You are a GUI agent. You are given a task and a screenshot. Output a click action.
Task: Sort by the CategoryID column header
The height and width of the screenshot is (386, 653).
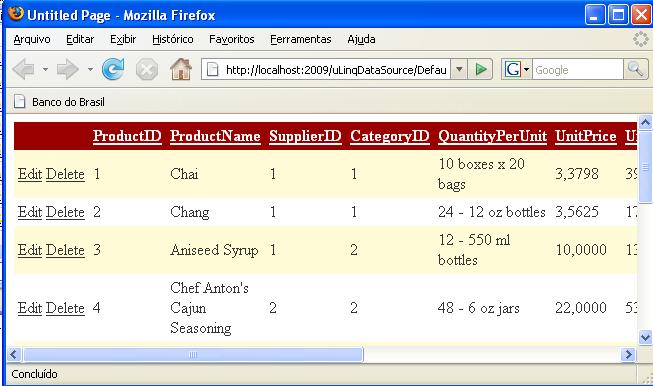point(390,136)
